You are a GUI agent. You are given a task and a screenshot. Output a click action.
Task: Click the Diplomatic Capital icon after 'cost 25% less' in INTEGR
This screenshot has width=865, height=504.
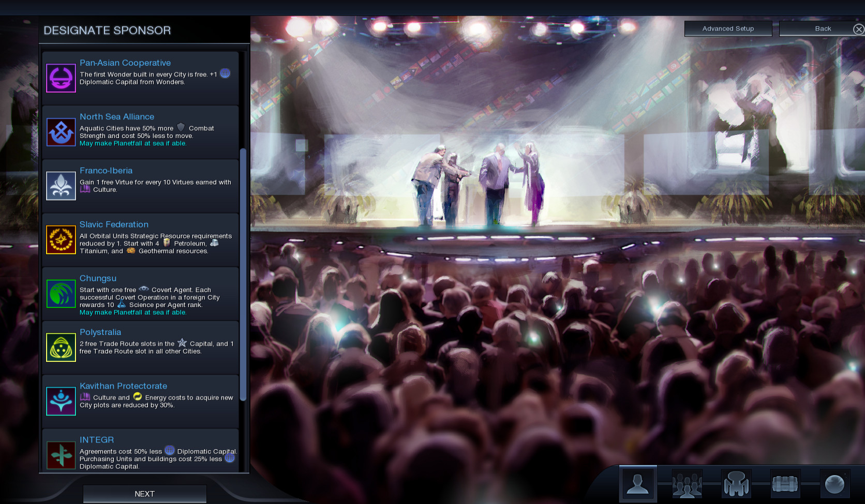[230, 458]
